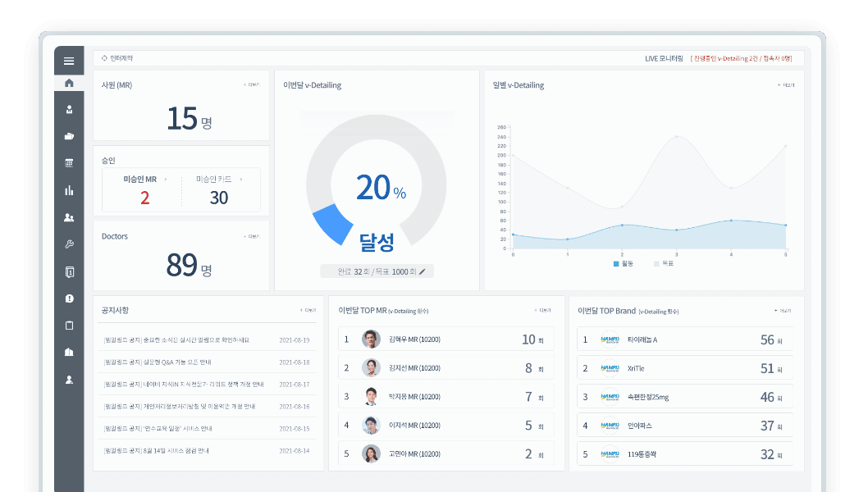Click 더보기 on the 이번달 TOP MR panel
This screenshot has width=868, height=492.
coord(542,311)
